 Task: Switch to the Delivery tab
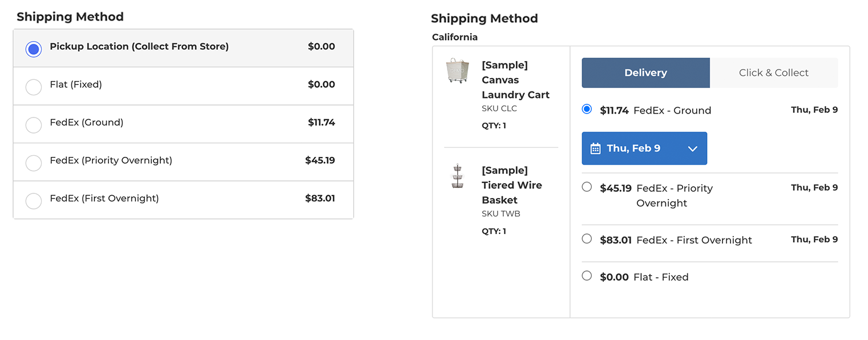point(645,73)
